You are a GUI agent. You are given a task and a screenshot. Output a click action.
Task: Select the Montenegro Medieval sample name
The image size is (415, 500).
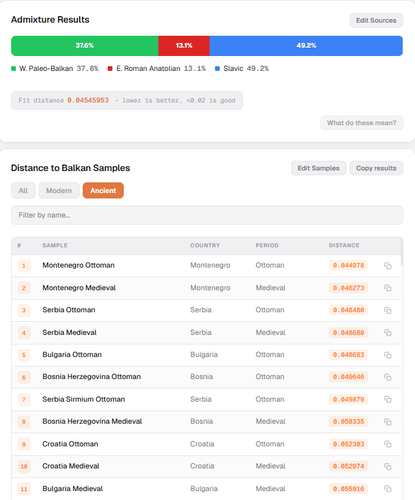(79, 288)
